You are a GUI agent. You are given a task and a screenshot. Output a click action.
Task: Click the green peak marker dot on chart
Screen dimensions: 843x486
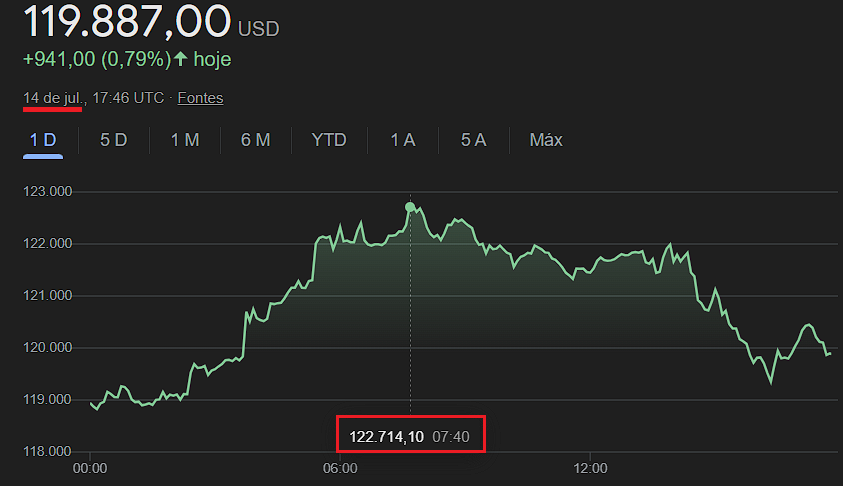click(410, 207)
